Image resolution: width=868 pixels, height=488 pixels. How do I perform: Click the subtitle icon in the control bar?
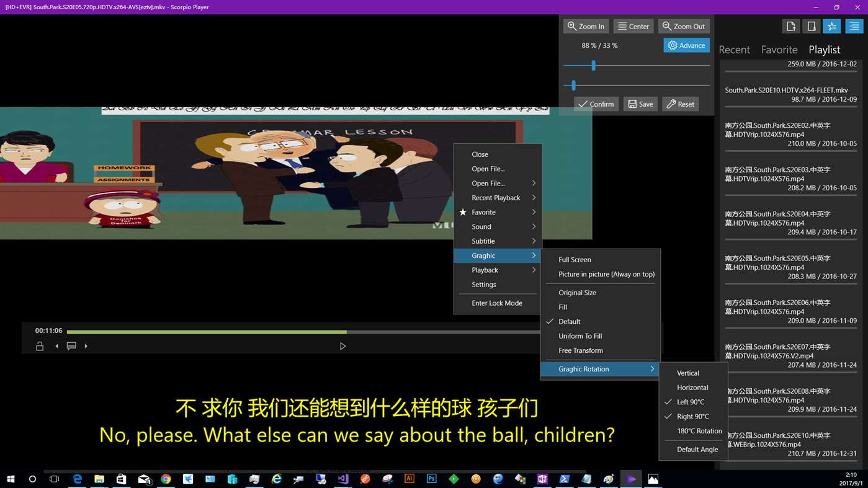tap(71, 346)
